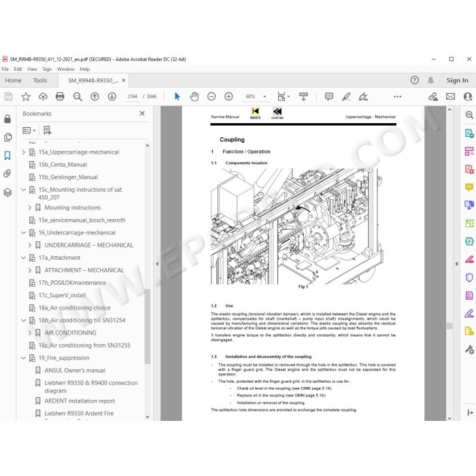Open the Edit menu
The image size is (476, 476).
(18, 69)
